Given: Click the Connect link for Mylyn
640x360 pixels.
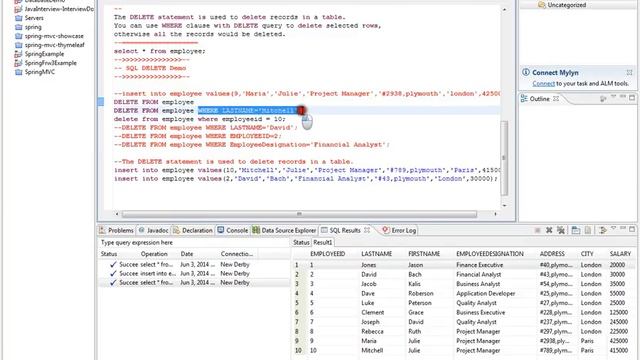Looking at the screenshot, I should [x=543, y=83].
